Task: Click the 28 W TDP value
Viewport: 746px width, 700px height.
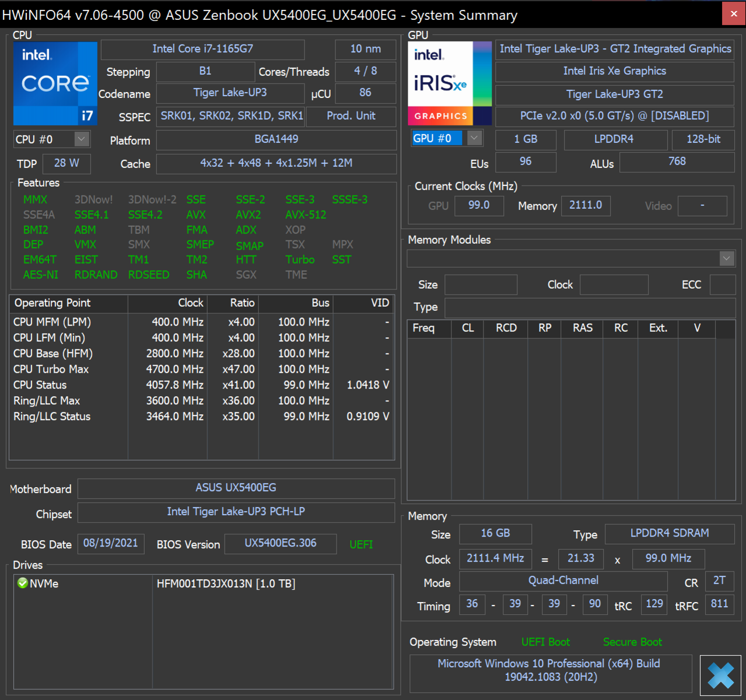Action: [66, 163]
